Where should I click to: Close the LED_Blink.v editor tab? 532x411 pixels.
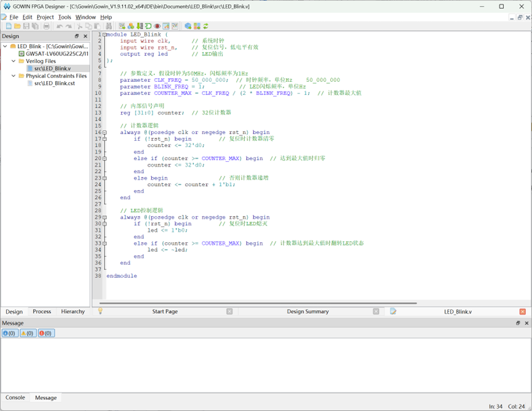(x=523, y=311)
